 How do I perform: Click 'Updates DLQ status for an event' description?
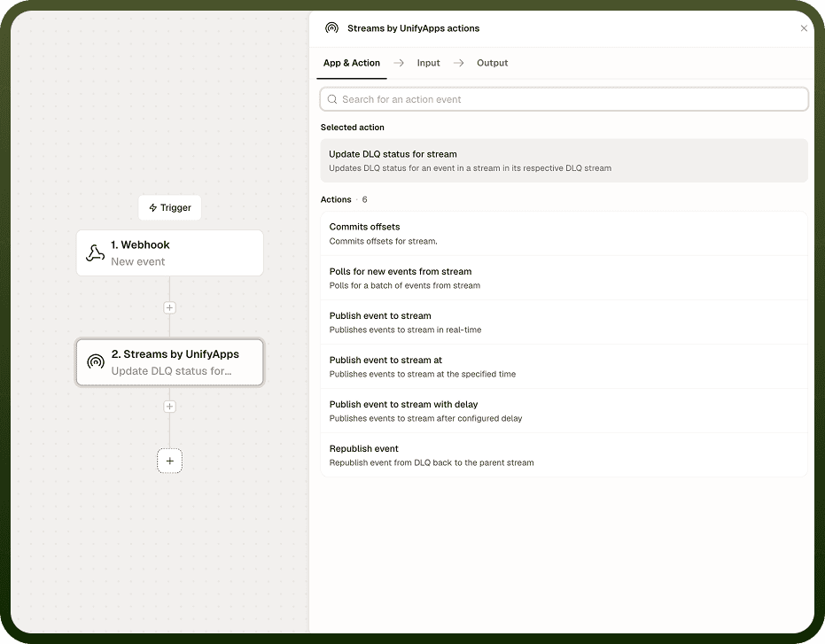pyautogui.click(x=470, y=168)
